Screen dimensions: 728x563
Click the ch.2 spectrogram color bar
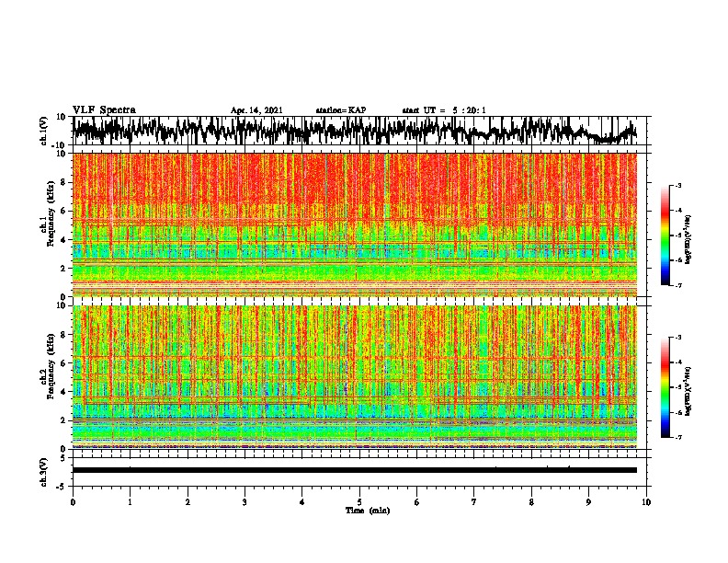coord(665,387)
